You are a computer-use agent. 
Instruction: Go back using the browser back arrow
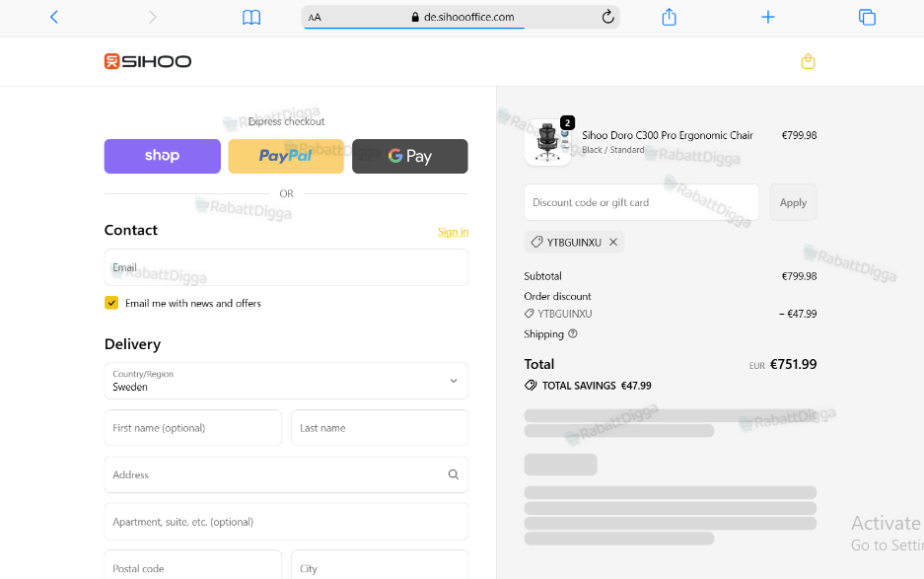54,17
